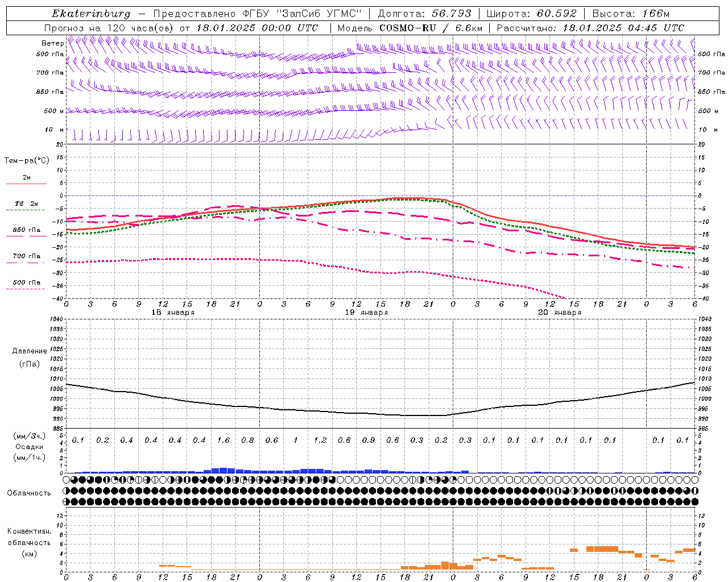Viewport: 728px width, 582px height.
Task: Click the Давление panel label
Action: [30, 351]
